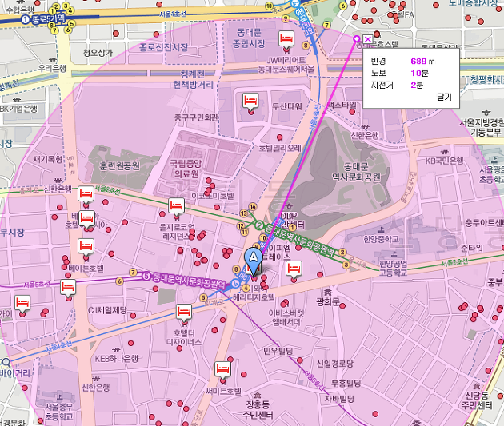Click the DDP landmark icon
Viewport: 504px width, 426px height.
pos(289,205)
